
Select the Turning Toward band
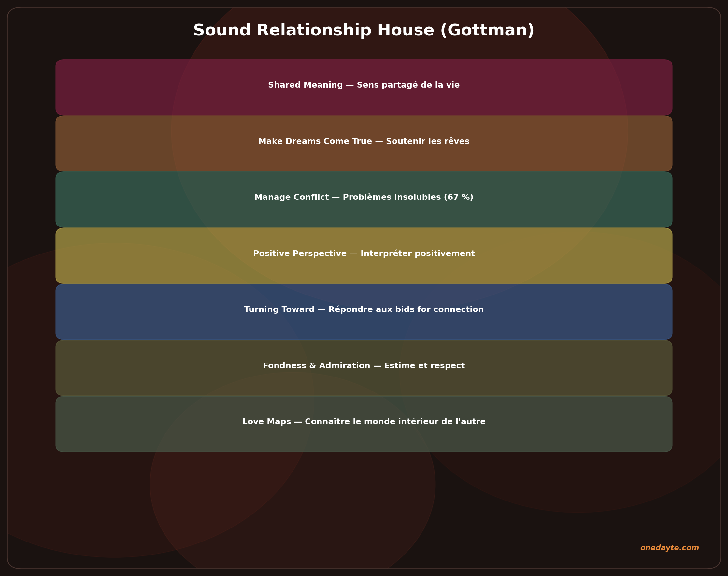pyautogui.click(x=364, y=310)
